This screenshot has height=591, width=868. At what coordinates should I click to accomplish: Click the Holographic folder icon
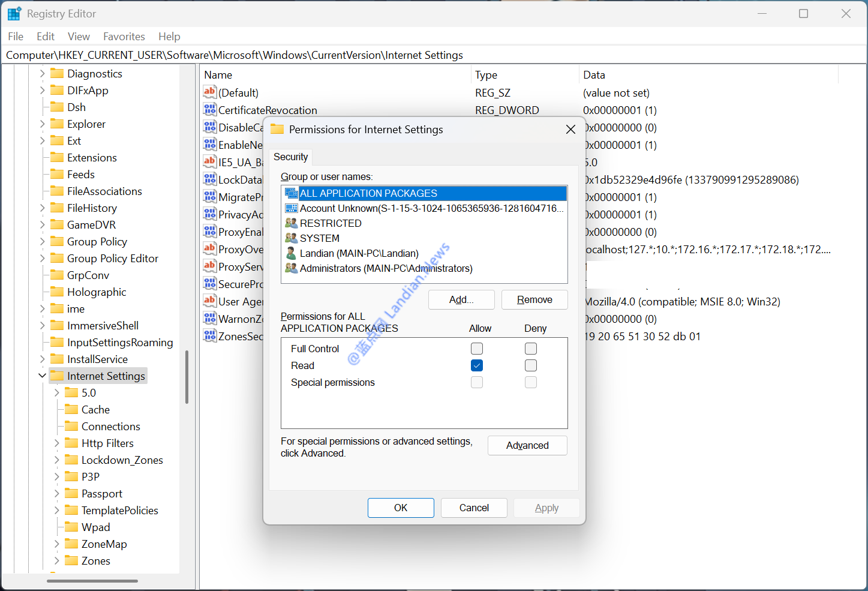point(57,292)
